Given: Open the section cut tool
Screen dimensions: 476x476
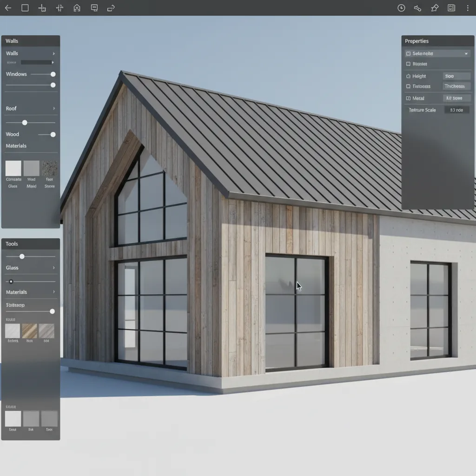Looking at the screenshot, I should coord(42,7).
